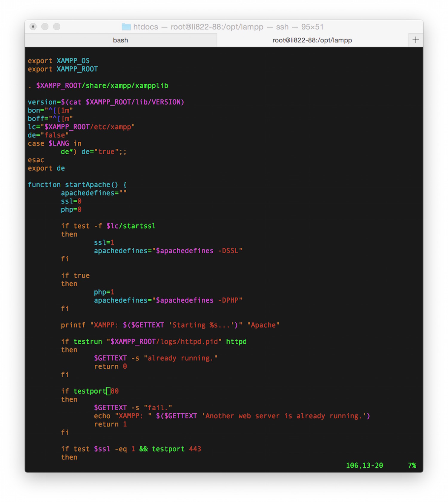Click the line 'export XAMPP_ROOT'

coord(63,69)
